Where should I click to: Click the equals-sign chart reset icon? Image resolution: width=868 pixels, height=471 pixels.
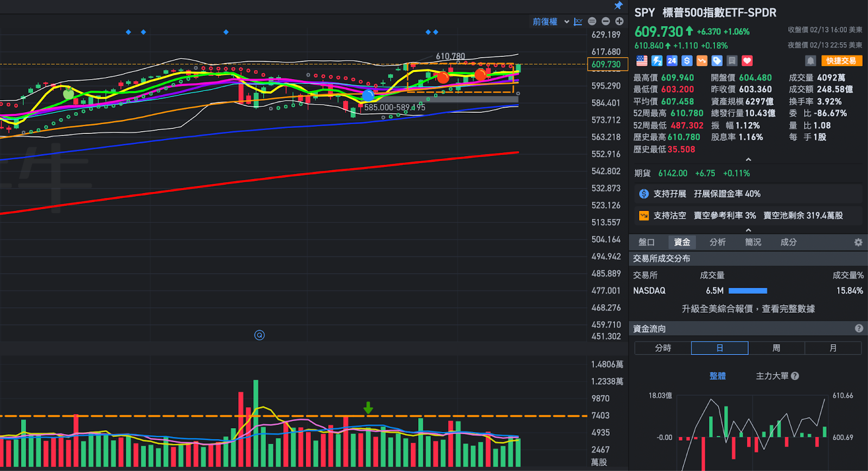coord(592,21)
